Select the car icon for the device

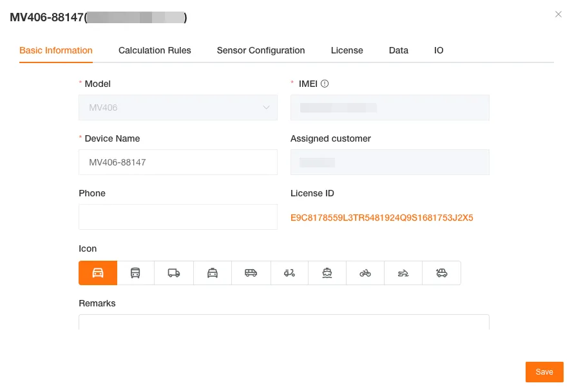tap(98, 273)
